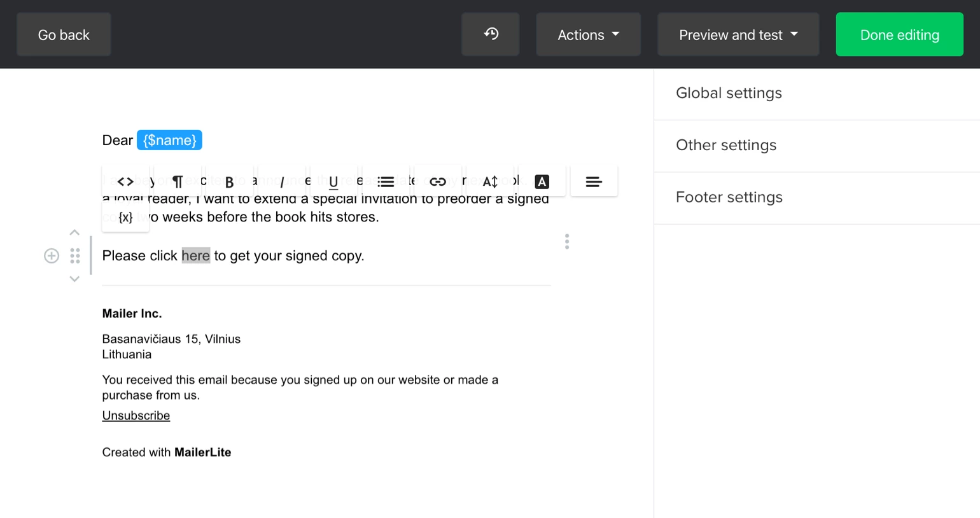Click the Unsubscribe link in footer
The height and width of the screenshot is (518, 980).
tap(136, 416)
